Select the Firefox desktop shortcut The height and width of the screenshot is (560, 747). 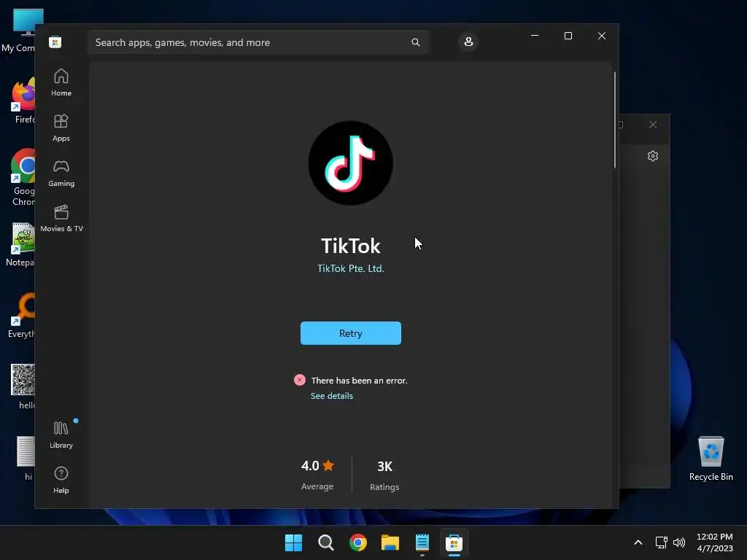[23, 101]
